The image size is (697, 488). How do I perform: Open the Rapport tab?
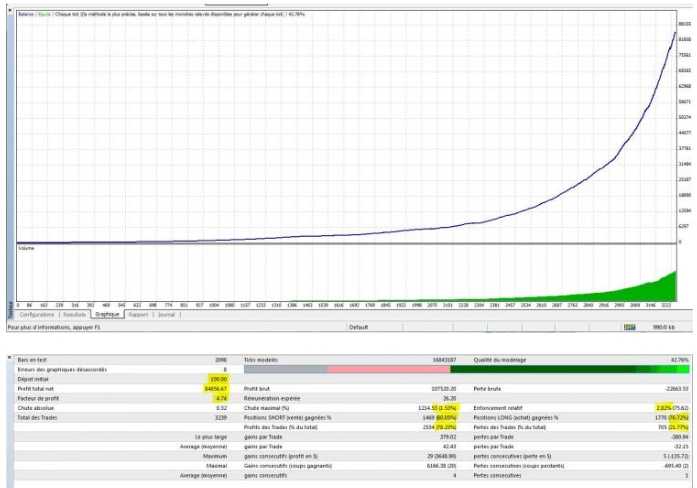point(140,314)
